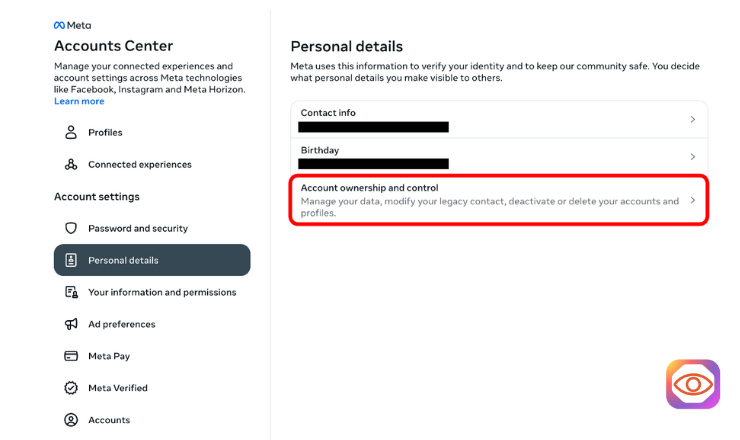This screenshot has width=740, height=440.
Task: Follow the Learn more link
Action: [79, 101]
